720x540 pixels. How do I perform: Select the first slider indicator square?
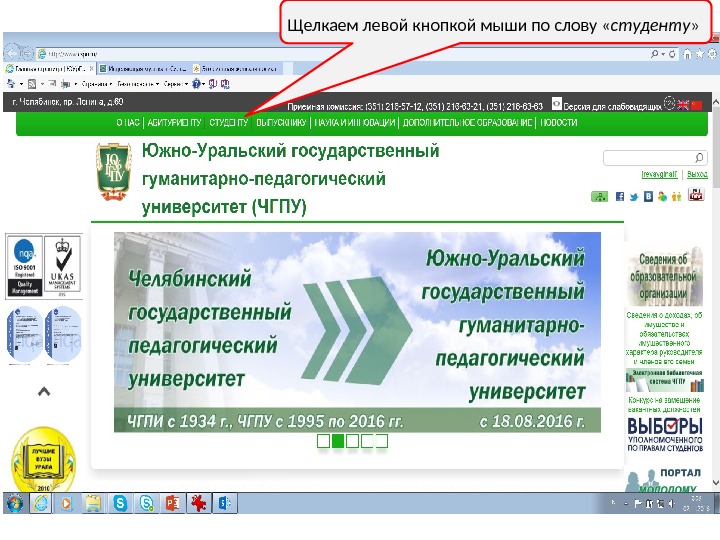(x=323, y=441)
